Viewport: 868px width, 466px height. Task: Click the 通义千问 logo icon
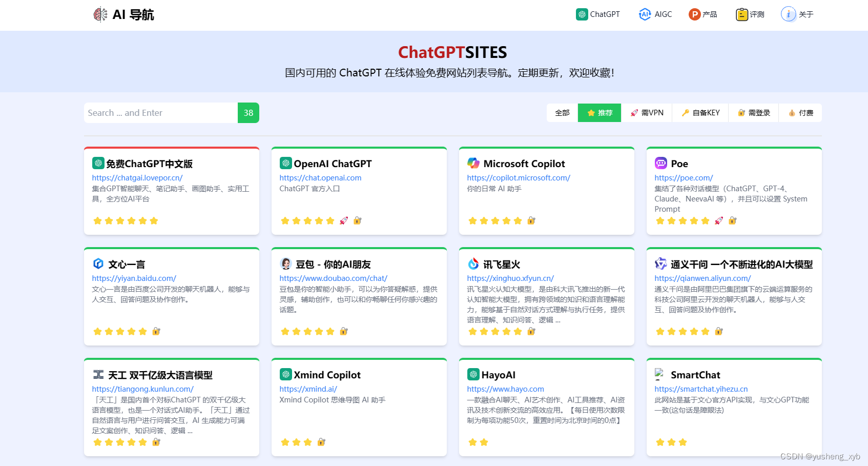(x=660, y=264)
